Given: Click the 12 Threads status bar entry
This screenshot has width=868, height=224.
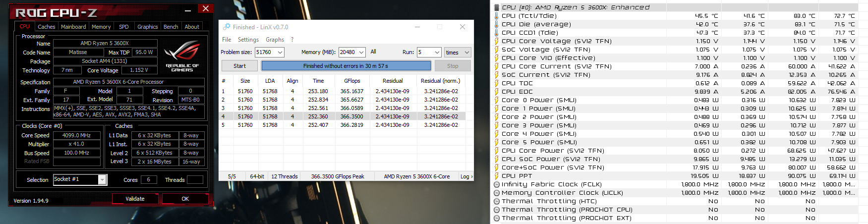Looking at the screenshot, I should 285,176.
